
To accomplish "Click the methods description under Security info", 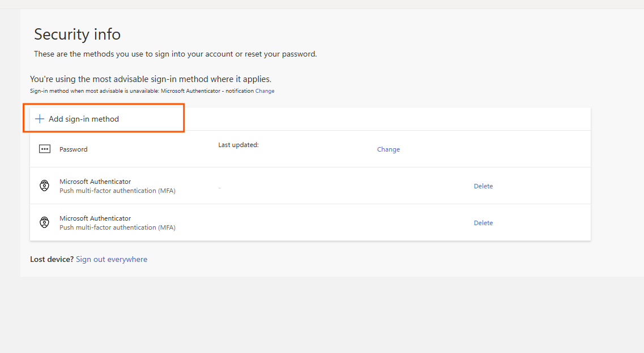I will pos(175,54).
